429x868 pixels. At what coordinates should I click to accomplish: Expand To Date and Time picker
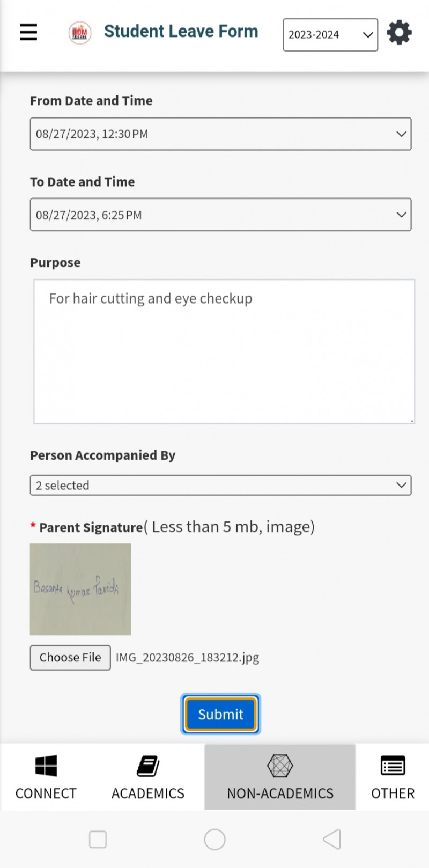click(x=220, y=215)
